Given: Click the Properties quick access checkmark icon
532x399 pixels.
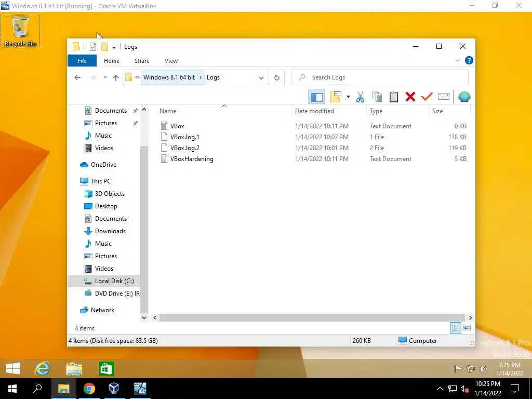Looking at the screenshot, I should click(x=92, y=46).
